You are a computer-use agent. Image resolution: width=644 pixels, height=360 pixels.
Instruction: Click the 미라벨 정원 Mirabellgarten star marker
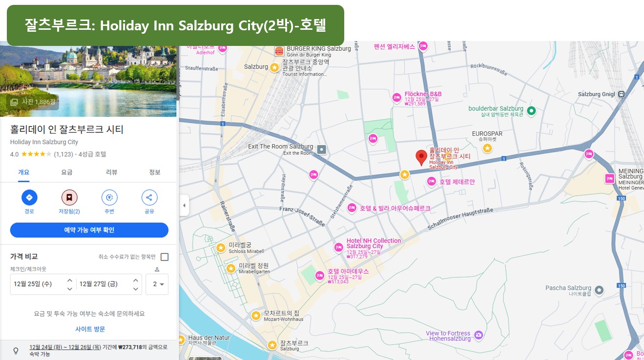[231, 268]
